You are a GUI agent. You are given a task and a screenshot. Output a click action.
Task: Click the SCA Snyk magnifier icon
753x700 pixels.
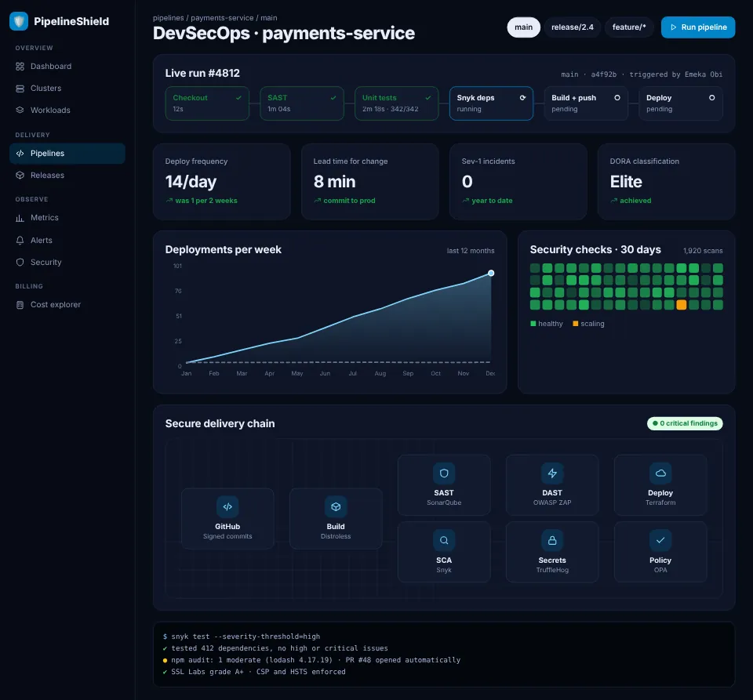[x=444, y=540]
